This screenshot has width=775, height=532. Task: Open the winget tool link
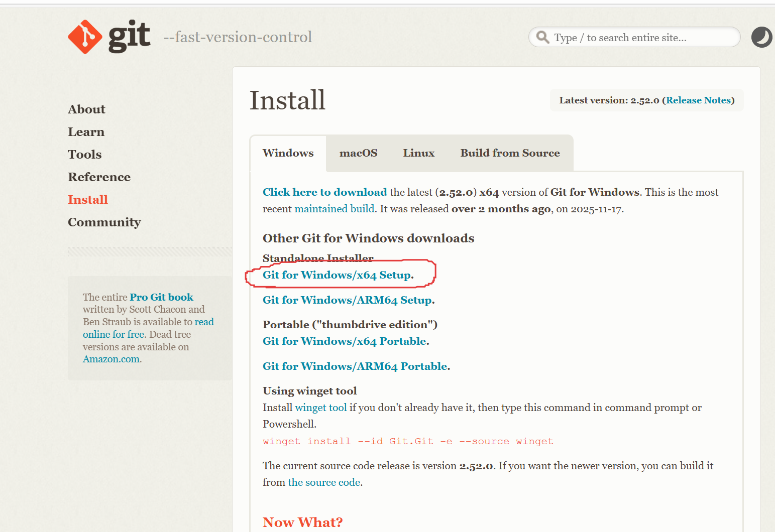click(321, 408)
